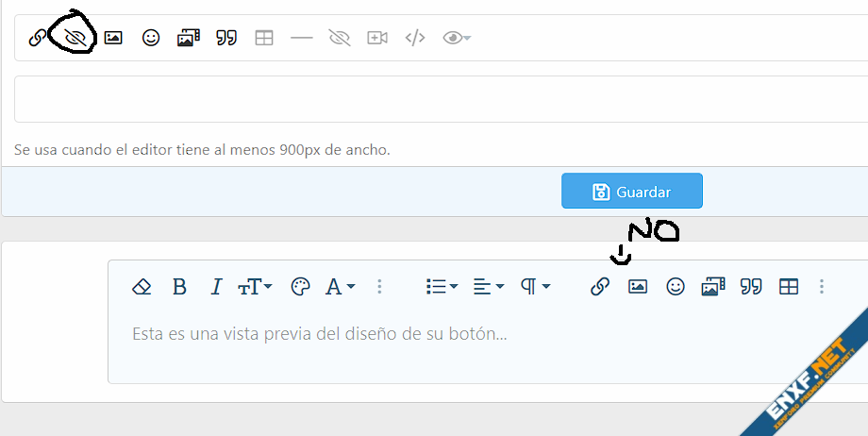Click the link icon under the NO annotation
Viewport: 868px width, 436px height.
(600, 287)
